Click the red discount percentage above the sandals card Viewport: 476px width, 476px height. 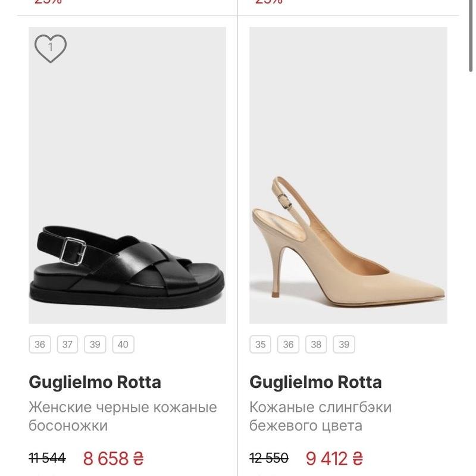click(x=48, y=2)
